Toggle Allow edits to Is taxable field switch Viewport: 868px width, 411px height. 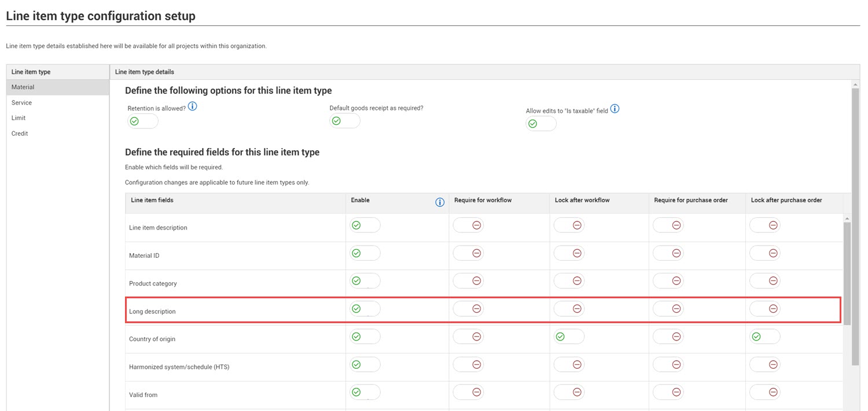[541, 124]
